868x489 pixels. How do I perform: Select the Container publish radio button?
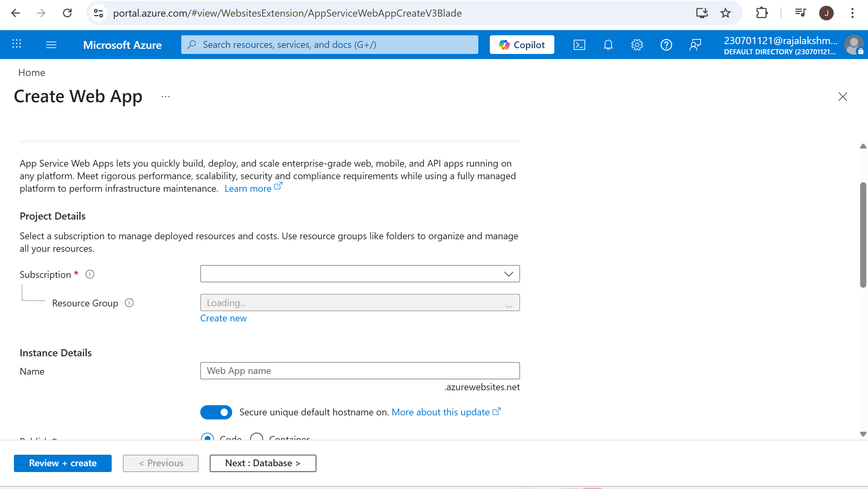point(257,437)
